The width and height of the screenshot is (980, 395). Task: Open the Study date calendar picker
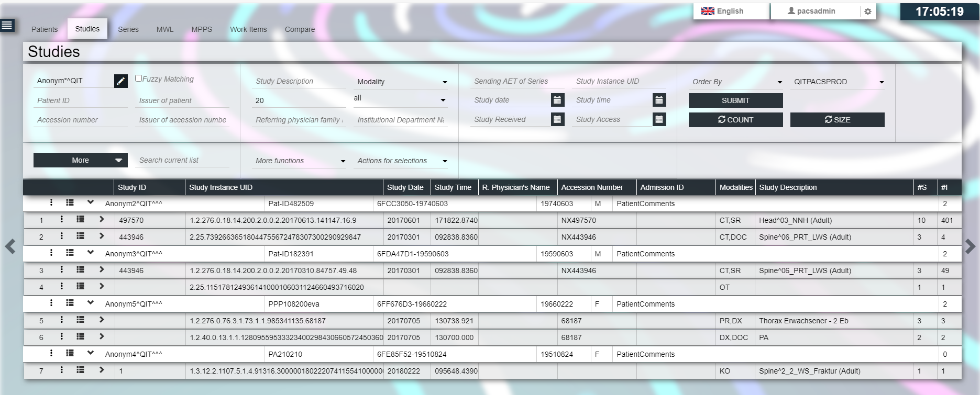557,100
